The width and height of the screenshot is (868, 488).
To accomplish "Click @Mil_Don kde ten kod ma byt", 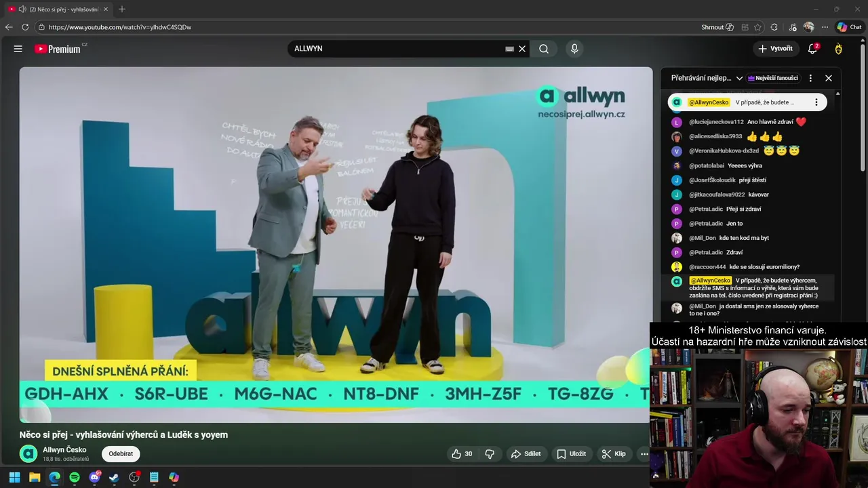I will 747,238.
